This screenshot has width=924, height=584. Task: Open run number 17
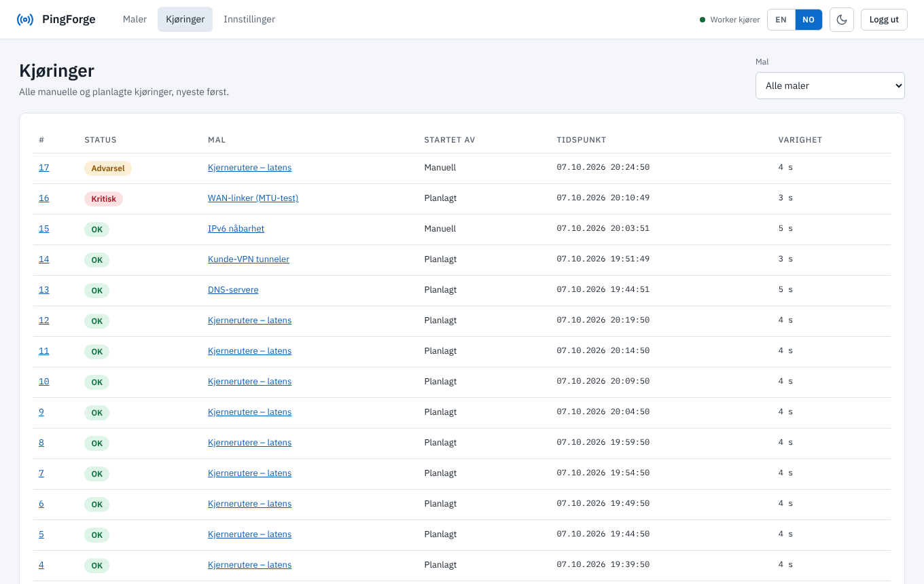click(44, 168)
